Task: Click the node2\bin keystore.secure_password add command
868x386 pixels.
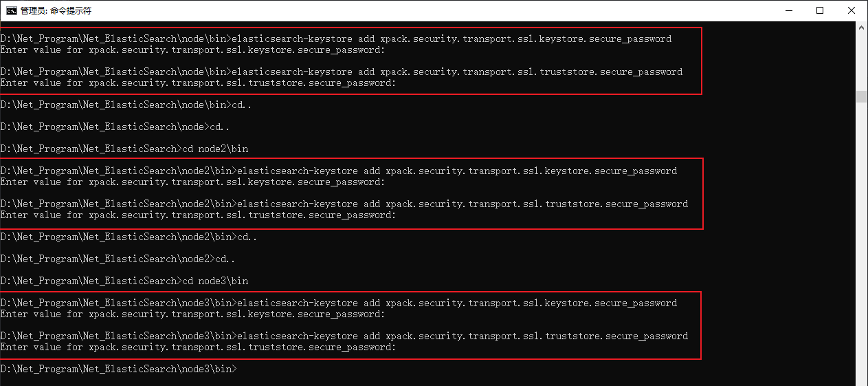Action: point(339,171)
